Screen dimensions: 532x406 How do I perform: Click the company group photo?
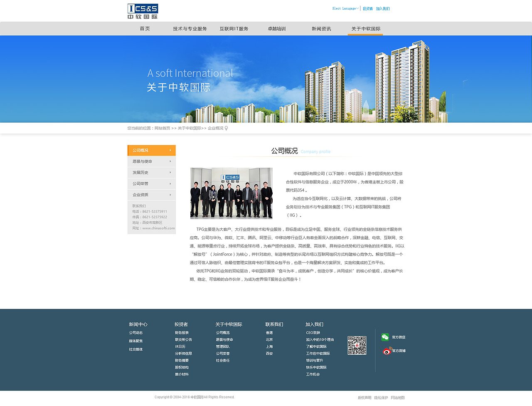click(231, 193)
